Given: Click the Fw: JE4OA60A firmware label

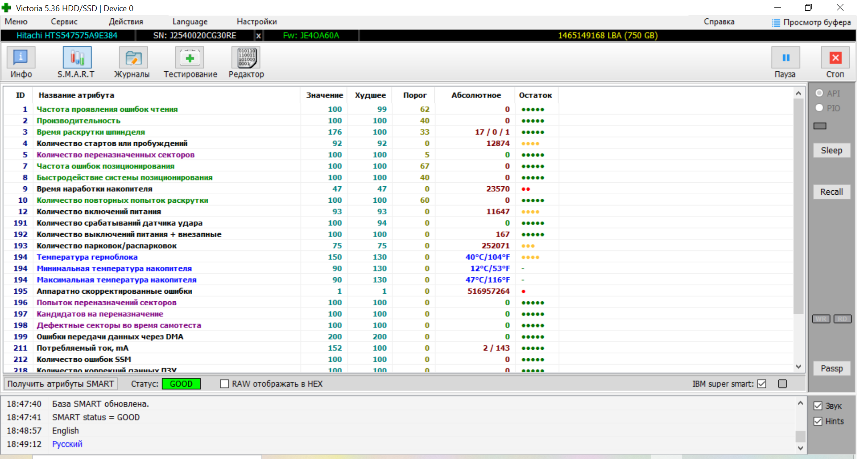Looking at the screenshot, I should tap(311, 36).
